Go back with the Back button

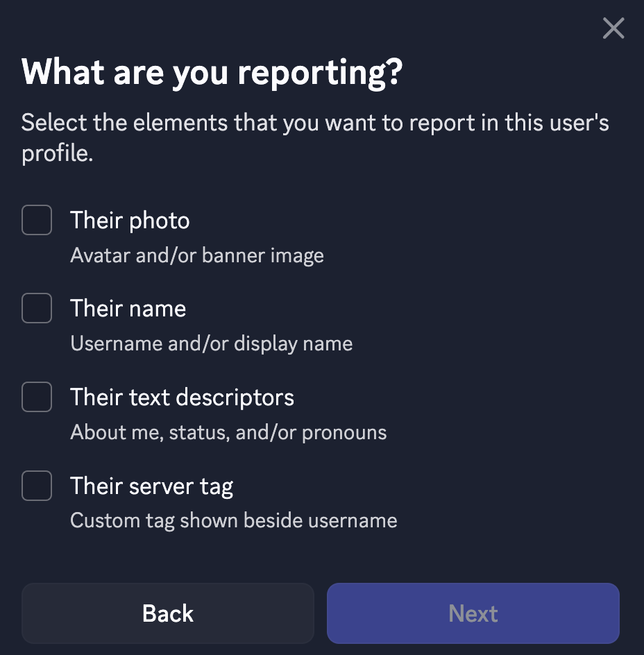pos(168,613)
